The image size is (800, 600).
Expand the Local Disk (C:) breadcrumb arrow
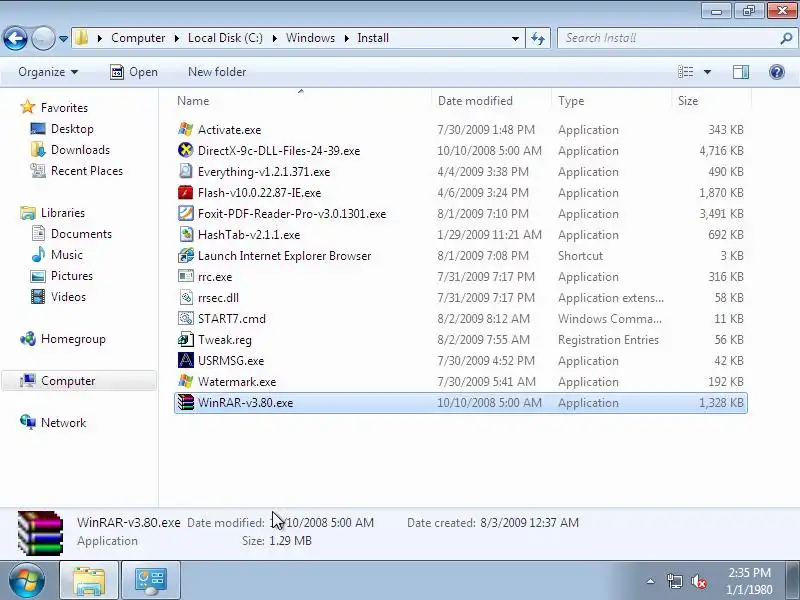click(x=274, y=38)
